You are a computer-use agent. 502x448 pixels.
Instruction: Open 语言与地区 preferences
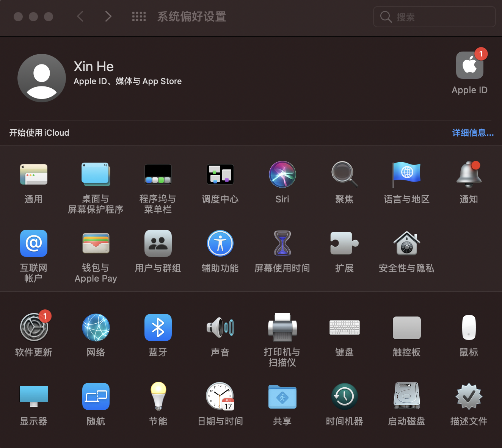point(407,175)
